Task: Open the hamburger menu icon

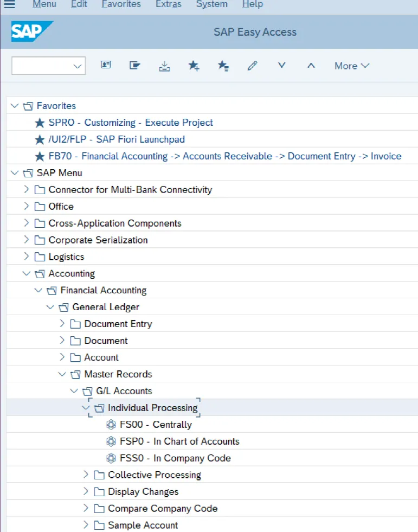Action: coord(9,4)
